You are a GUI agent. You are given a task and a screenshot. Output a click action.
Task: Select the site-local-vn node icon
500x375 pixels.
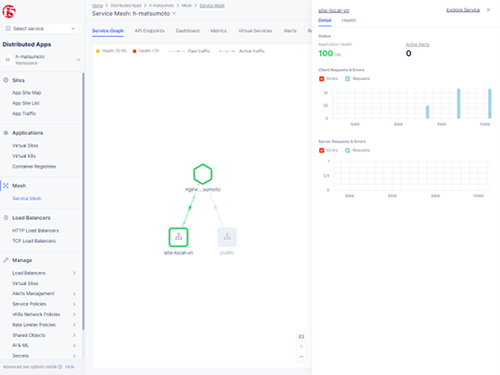[179, 237]
